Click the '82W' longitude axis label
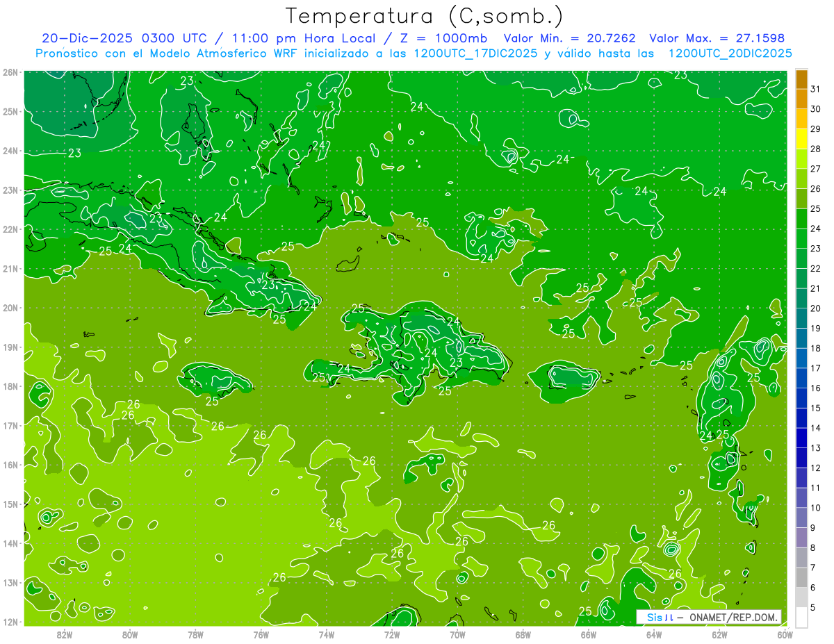The image size is (834, 644). (65, 634)
